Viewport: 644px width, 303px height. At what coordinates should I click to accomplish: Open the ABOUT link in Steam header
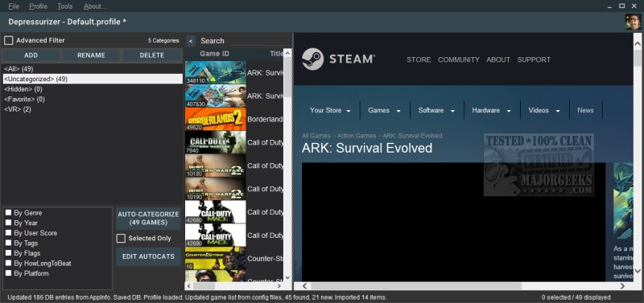click(x=498, y=59)
